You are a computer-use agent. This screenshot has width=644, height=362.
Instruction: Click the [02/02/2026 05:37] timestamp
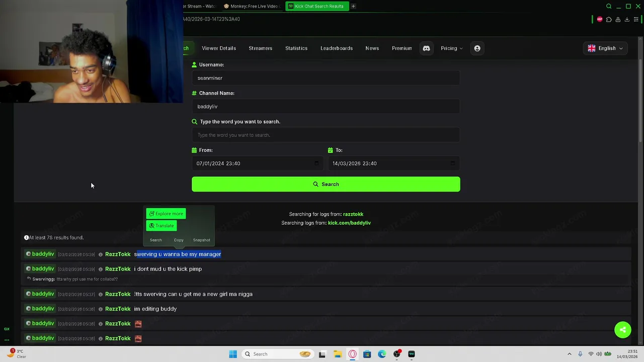click(76, 294)
